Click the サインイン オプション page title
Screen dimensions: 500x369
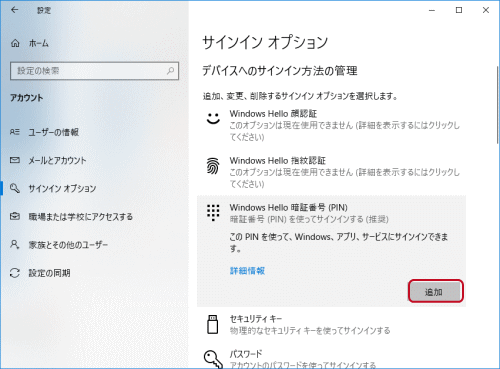(265, 43)
